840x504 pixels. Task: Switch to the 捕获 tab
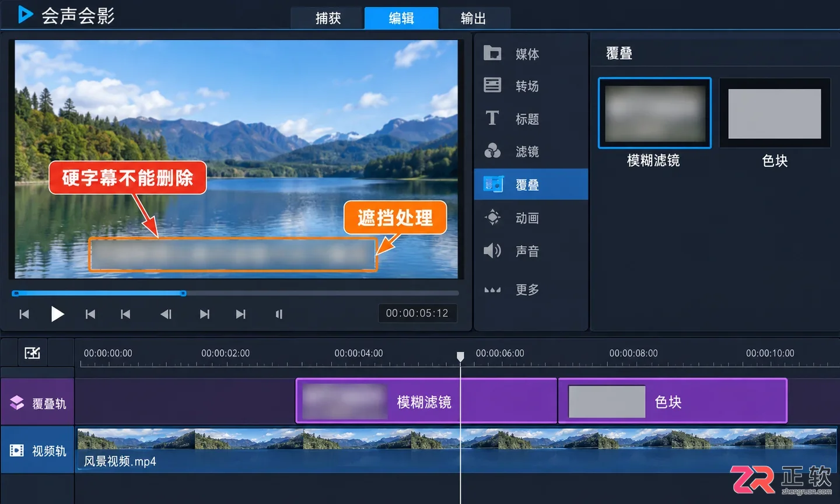click(328, 18)
